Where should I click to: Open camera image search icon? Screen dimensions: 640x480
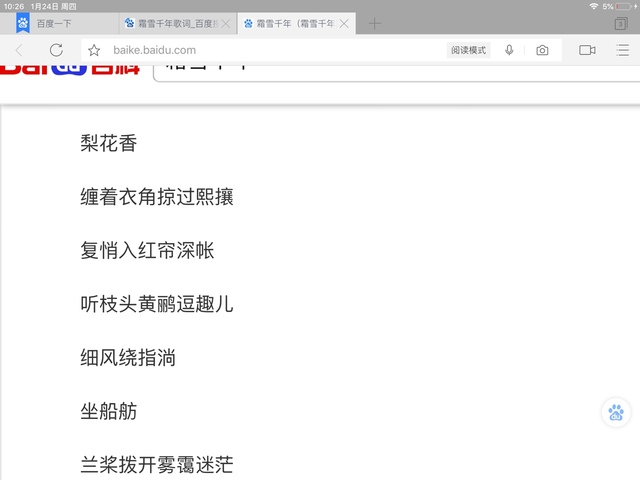pyautogui.click(x=542, y=50)
